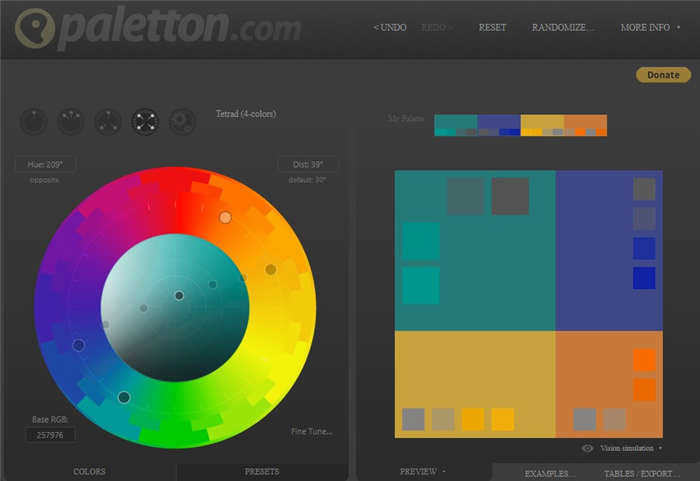Click the leftmost gray swatch in the yellow block

413,419
